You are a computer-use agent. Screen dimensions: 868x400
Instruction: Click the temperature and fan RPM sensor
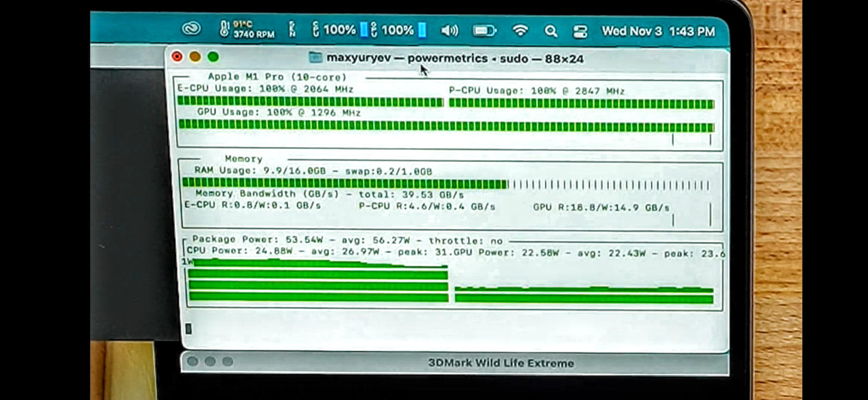point(247,29)
